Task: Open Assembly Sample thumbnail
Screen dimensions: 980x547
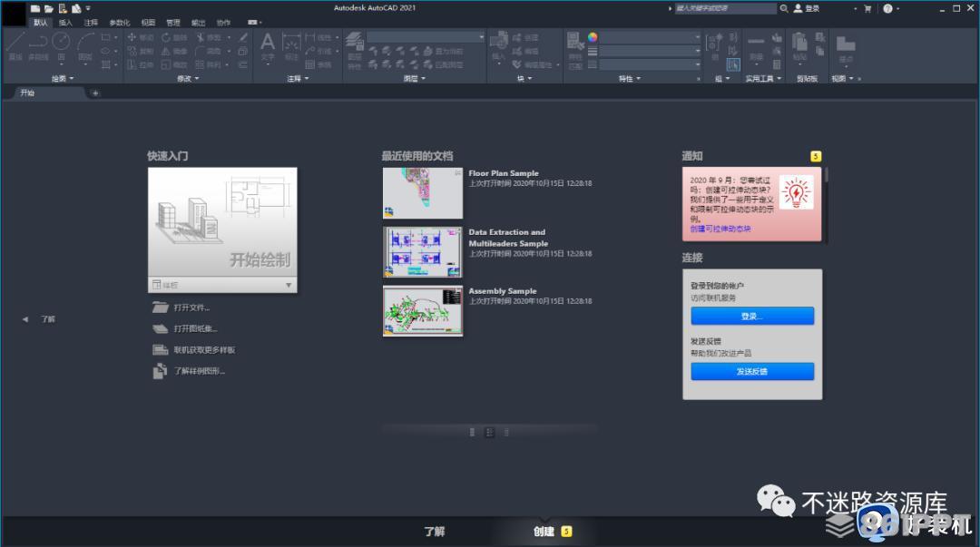Action: tap(423, 311)
